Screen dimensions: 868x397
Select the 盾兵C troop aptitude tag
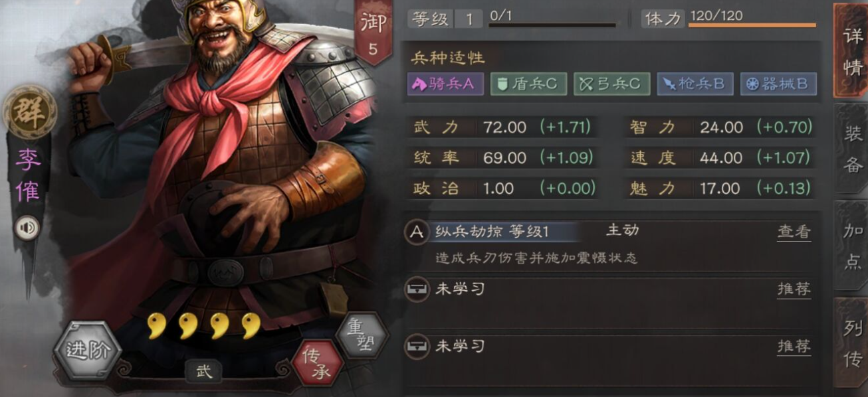coord(528,84)
